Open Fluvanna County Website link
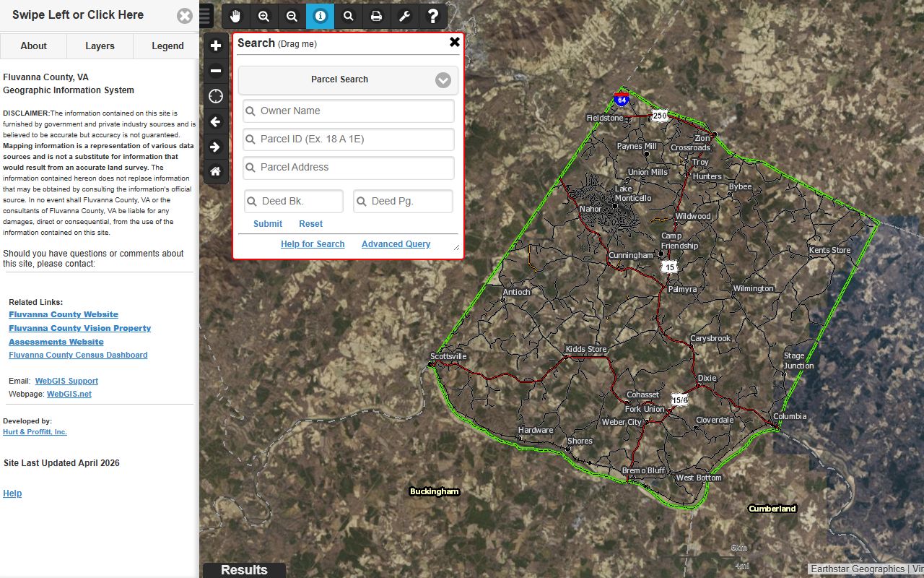Screen dimensions: 924x578 tap(64, 314)
